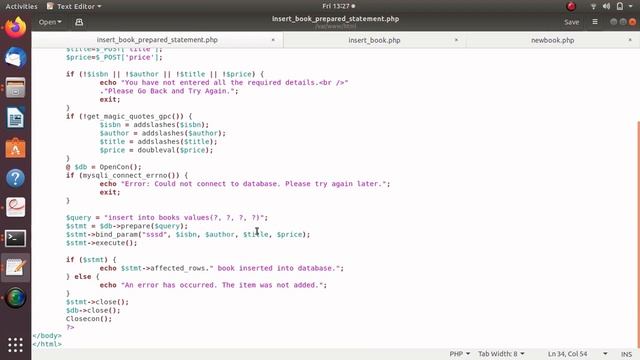Click the affected_rows echo line

pyautogui.click(x=222, y=268)
